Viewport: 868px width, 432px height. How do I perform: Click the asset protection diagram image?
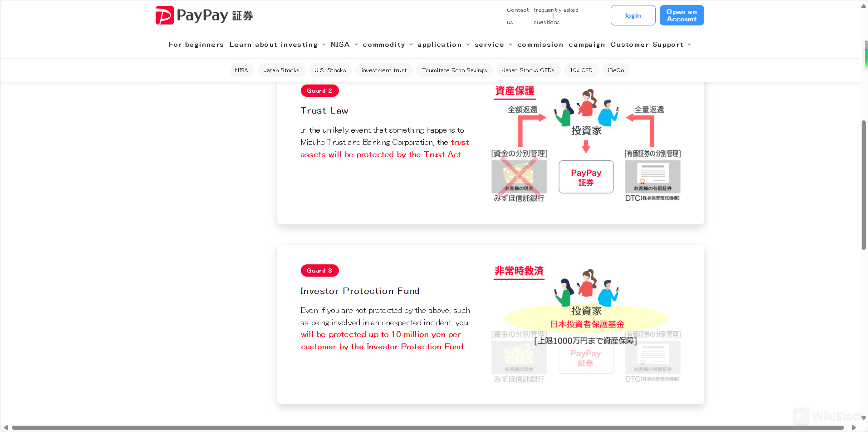(x=586, y=144)
